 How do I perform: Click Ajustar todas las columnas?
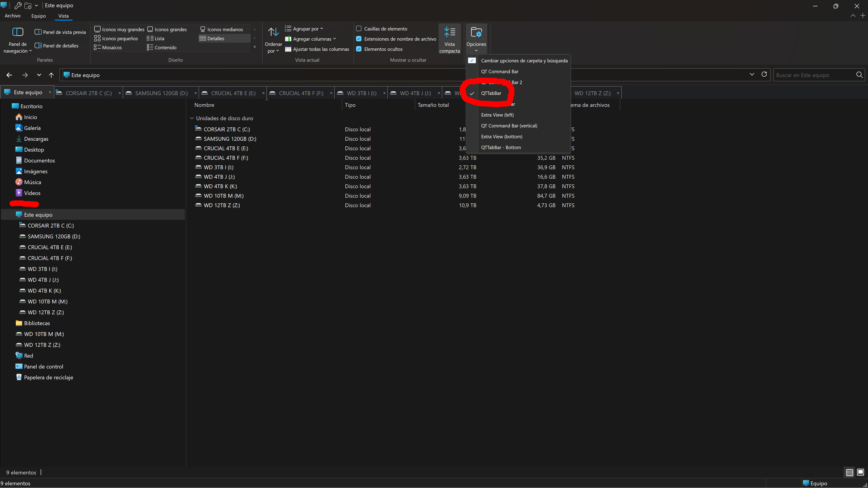coord(317,49)
